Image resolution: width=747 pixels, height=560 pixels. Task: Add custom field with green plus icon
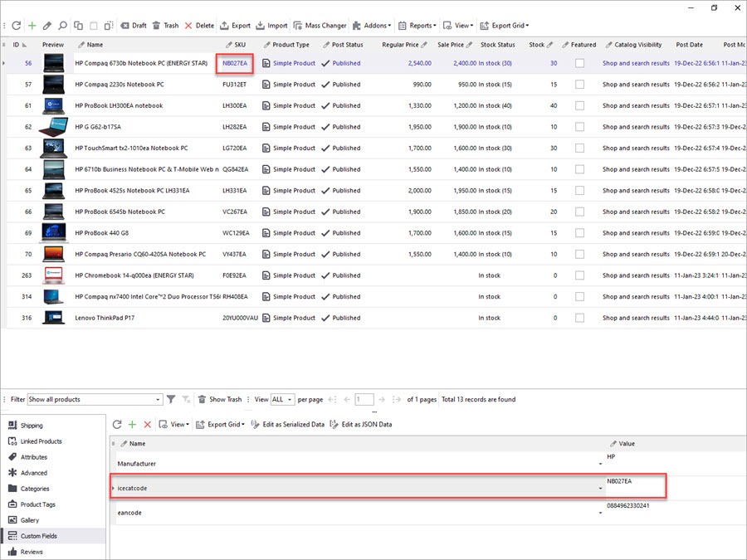click(x=132, y=424)
